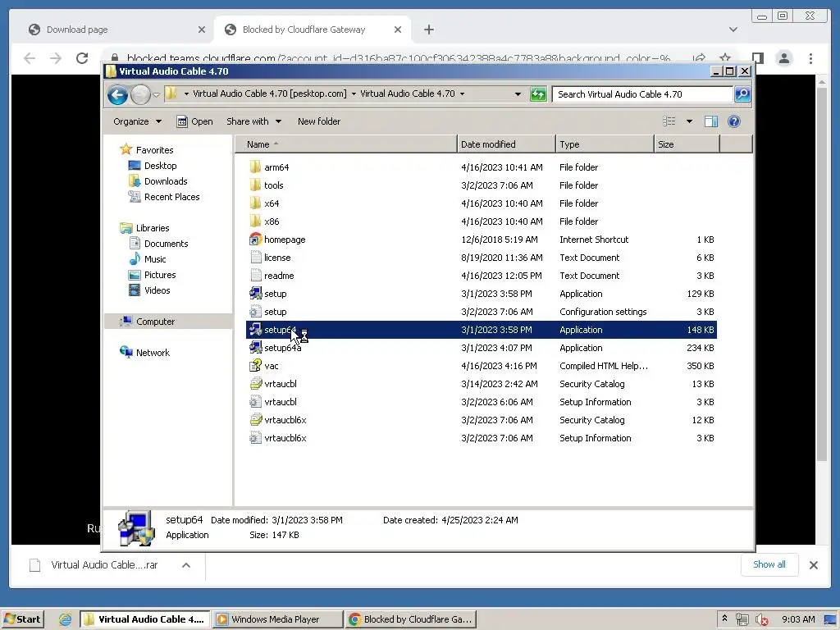Open Chrome three-dot menu
This screenshot has width=840, height=630.
coord(810,58)
